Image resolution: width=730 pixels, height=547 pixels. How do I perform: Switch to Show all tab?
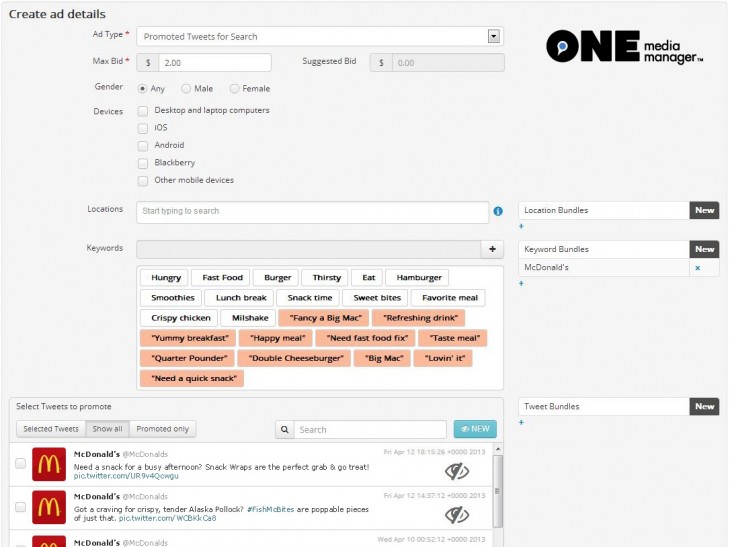click(108, 429)
